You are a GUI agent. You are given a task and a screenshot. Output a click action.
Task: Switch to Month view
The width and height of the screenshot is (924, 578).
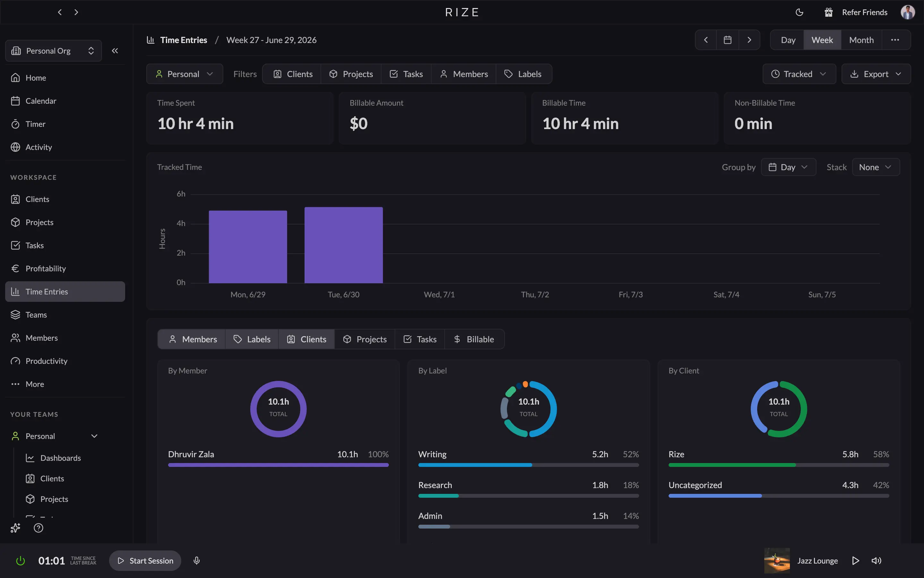(x=861, y=40)
